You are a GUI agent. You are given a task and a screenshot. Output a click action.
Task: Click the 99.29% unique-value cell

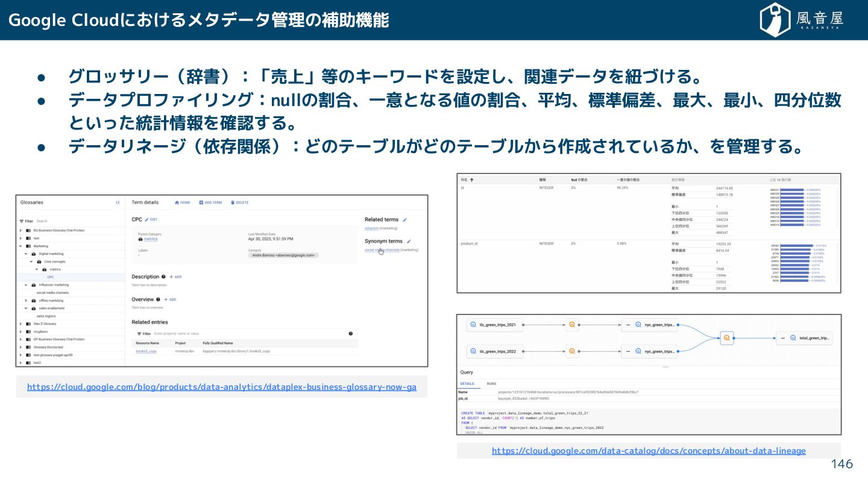623,188
